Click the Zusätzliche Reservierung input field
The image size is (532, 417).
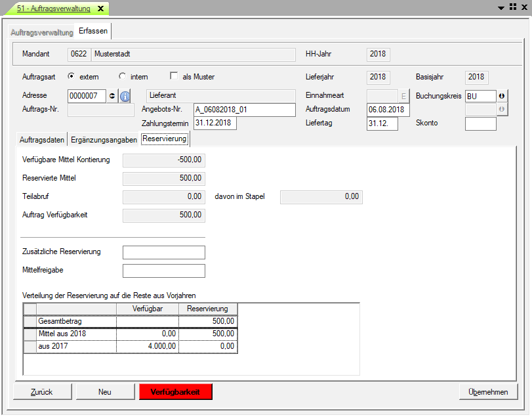(164, 253)
